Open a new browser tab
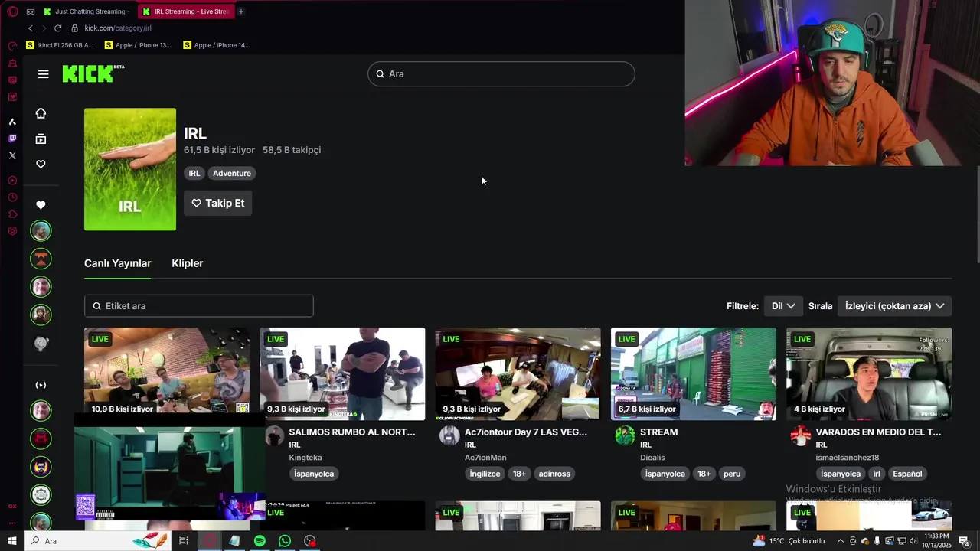The image size is (980, 551). coord(240,11)
